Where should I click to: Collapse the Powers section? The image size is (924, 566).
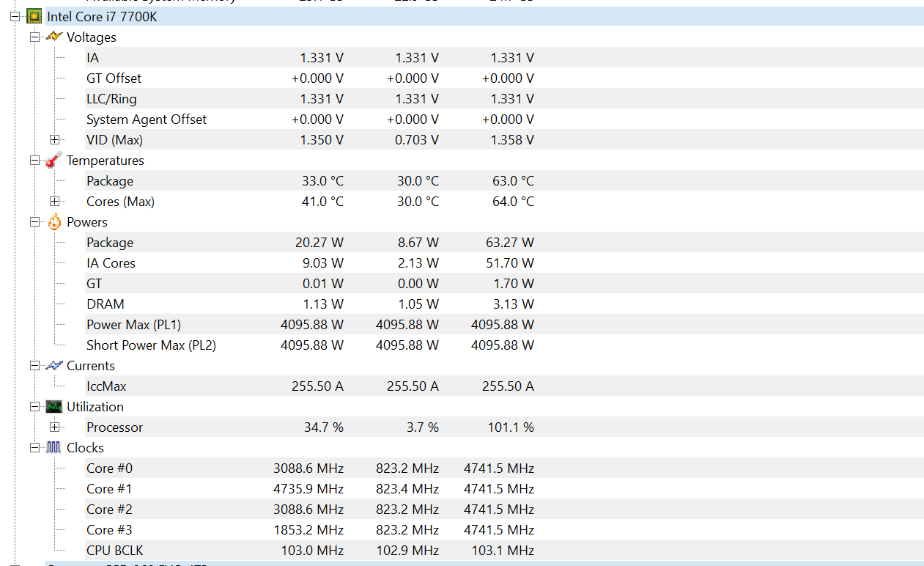(34, 221)
